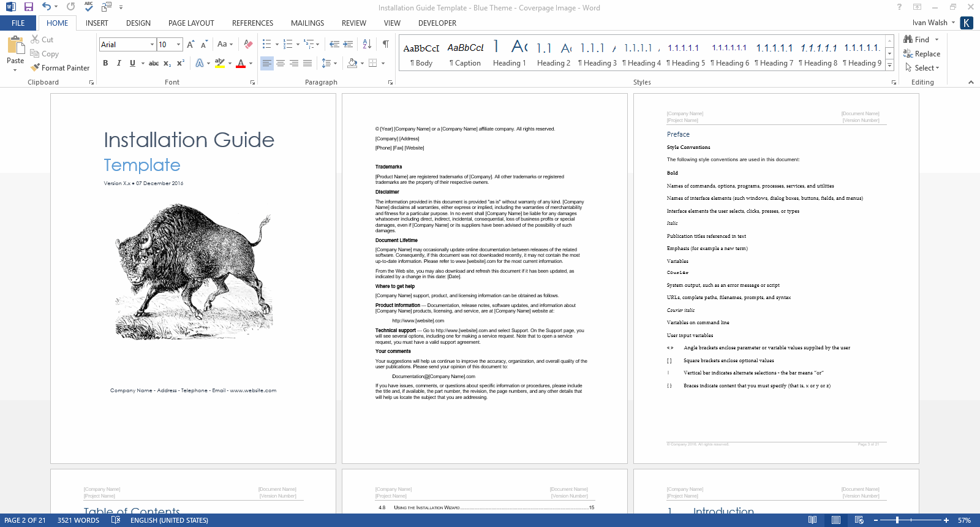The height and width of the screenshot is (527, 980).
Task: Expand the multilevel list dropdown
Action: [x=317, y=44]
